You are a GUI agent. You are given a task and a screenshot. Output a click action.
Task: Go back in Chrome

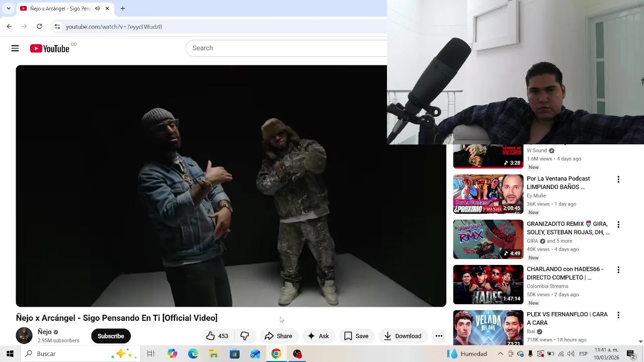[9, 26]
